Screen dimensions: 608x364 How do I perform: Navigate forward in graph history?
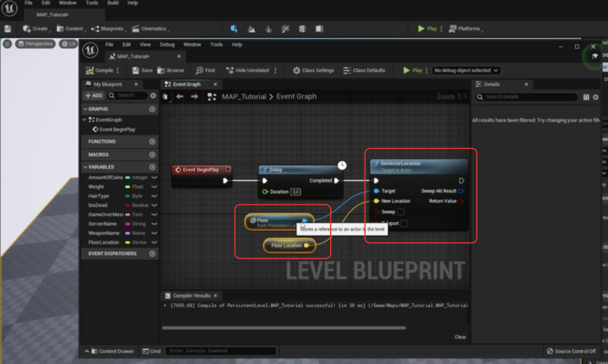pos(194,97)
